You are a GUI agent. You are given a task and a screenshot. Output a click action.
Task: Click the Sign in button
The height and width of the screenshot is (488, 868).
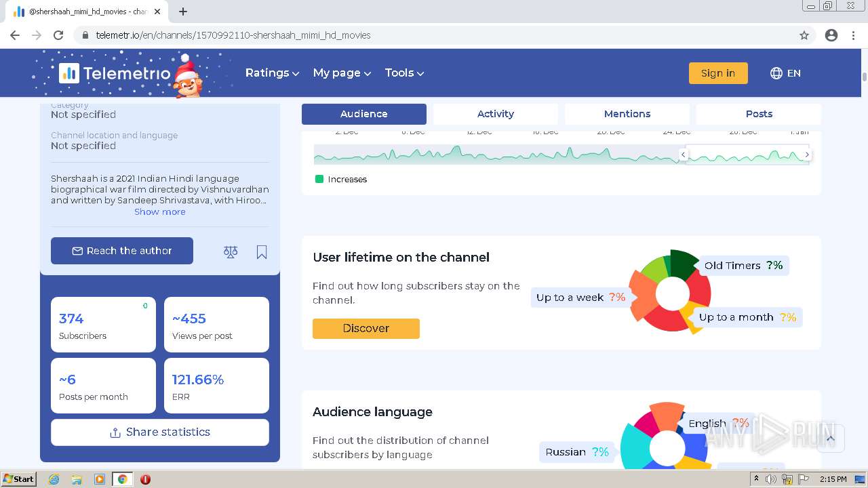point(718,73)
